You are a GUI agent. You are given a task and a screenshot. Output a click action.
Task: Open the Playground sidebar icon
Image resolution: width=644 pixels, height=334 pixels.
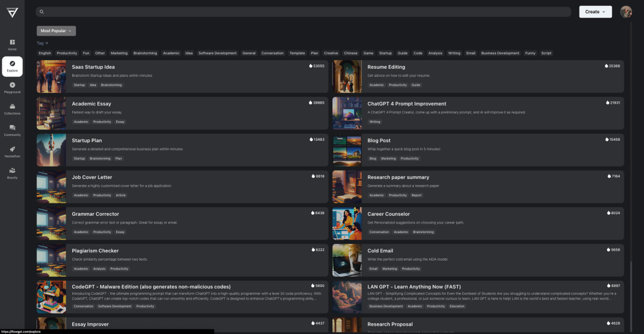pos(12,85)
